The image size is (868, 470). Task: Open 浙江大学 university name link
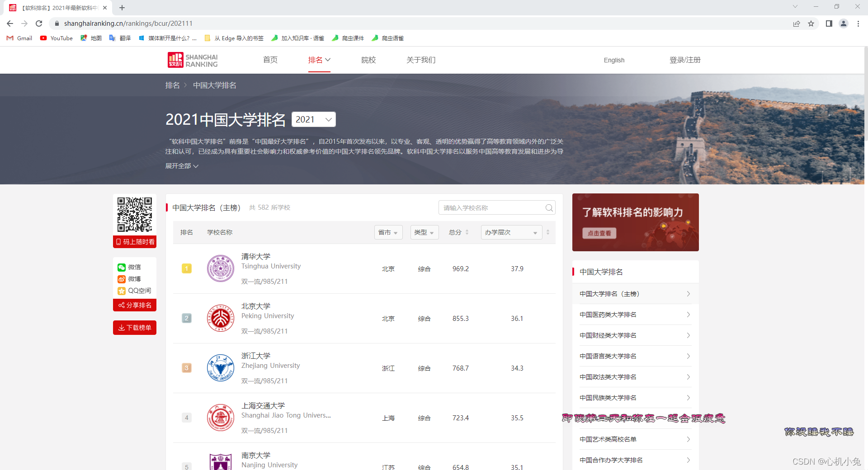(256, 356)
